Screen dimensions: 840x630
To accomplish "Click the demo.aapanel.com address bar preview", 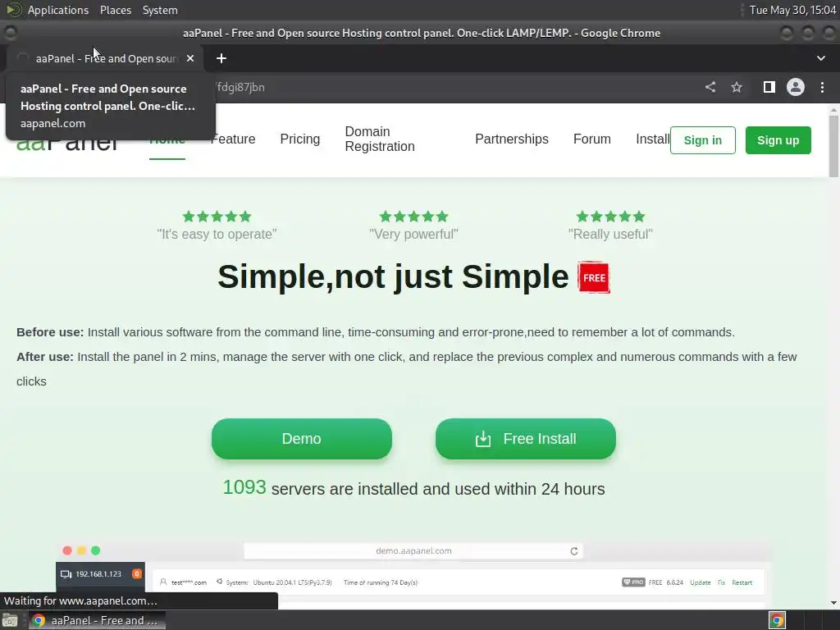I will point(413,550).
